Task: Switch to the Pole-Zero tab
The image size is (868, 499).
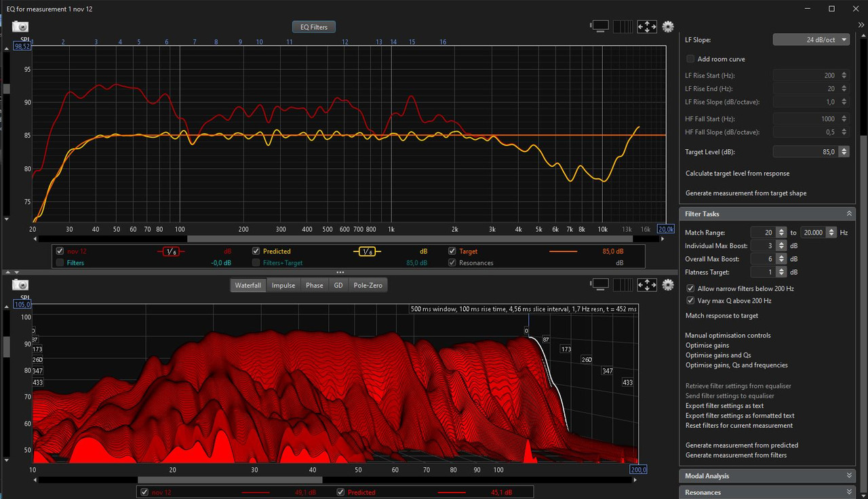Action: click(368, 285)
